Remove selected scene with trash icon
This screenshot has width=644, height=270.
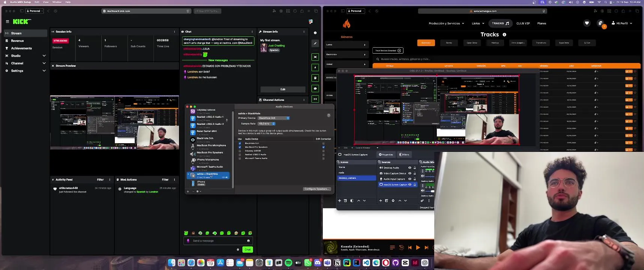click(x=346, y=201)
